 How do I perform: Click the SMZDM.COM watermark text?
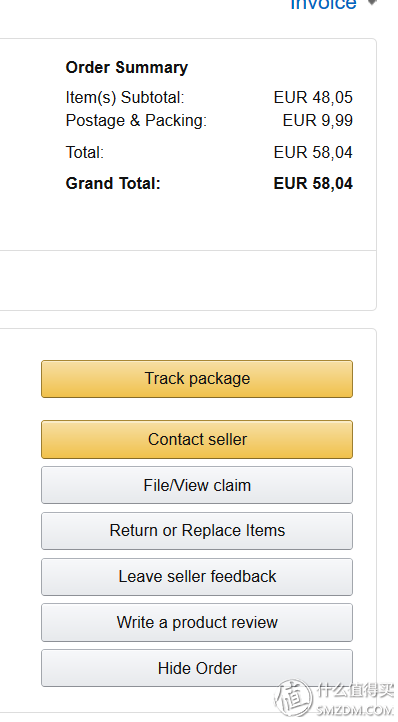[x=354, y=710]
